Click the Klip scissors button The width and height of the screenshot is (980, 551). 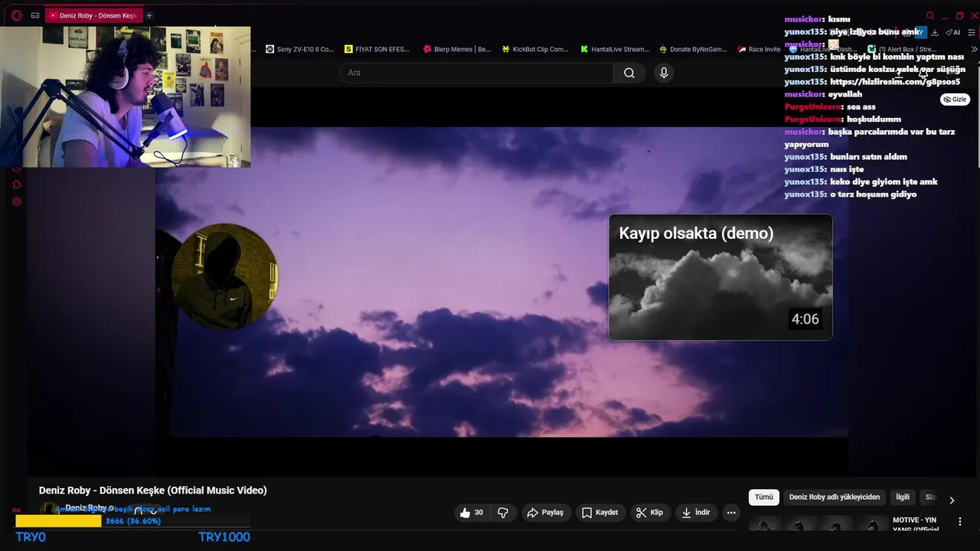click(x=650, y=513)
